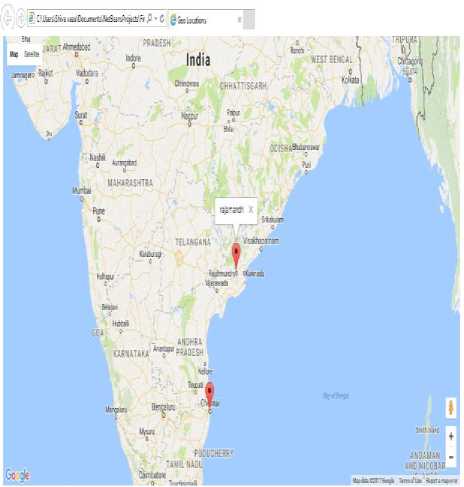The image size is (464, 487).
Task: Close the rajamandri info window
Action: [251, 210]
